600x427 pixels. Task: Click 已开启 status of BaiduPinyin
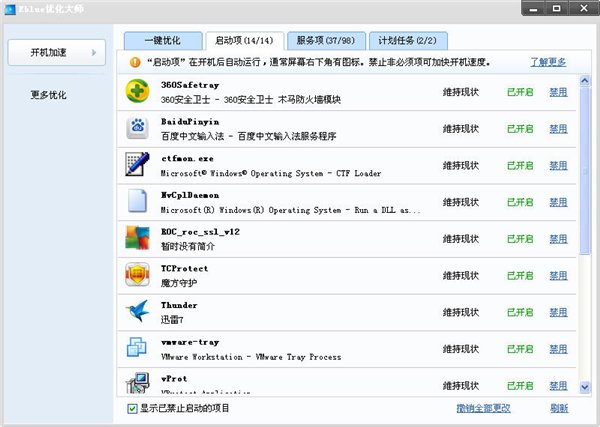[x=520, y=129]
